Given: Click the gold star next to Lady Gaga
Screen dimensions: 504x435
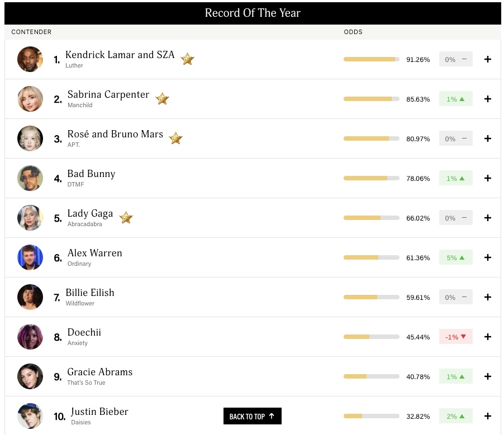Looking at the screenshot, I should (126, 217).
